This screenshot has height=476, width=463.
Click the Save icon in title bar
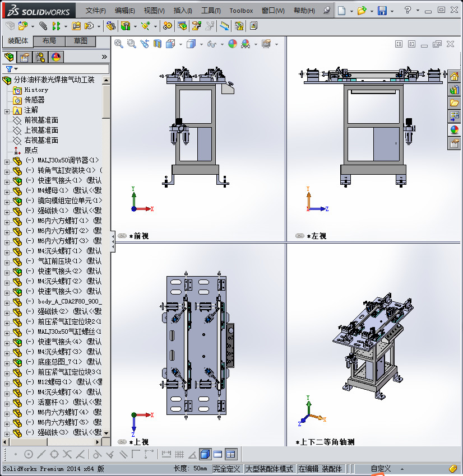click(x=382, y=11)
